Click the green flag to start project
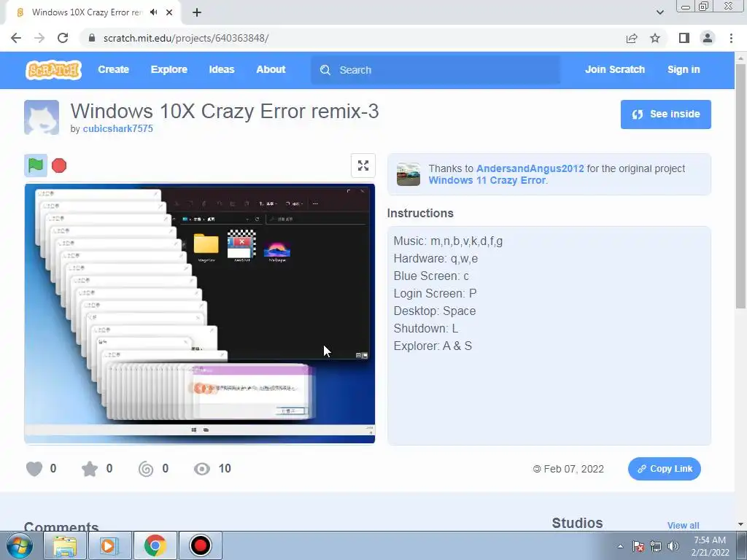The width and height of the screenshot is (747, 560). click(x=36, y=166)
